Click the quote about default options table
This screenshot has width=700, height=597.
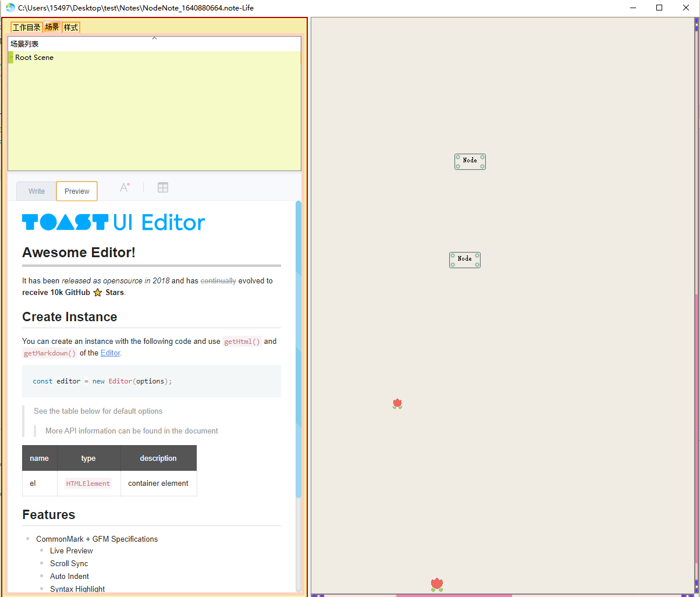point(98,411)
